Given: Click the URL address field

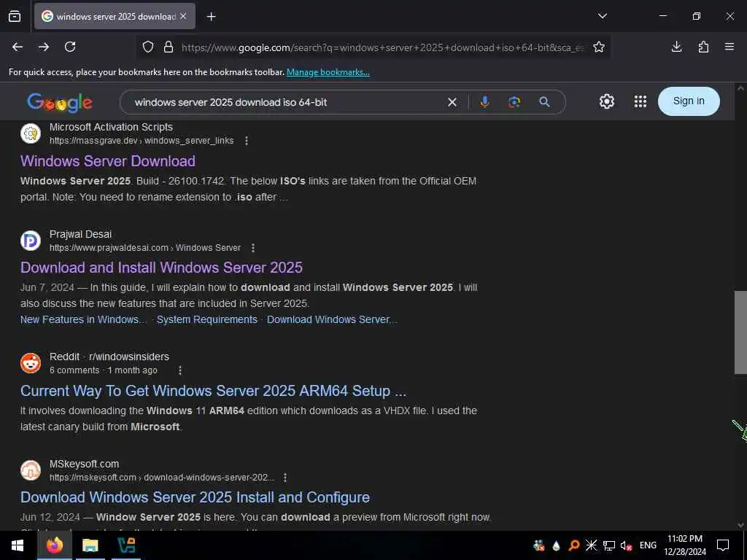Looking at the screenshot, I should 382,47.
